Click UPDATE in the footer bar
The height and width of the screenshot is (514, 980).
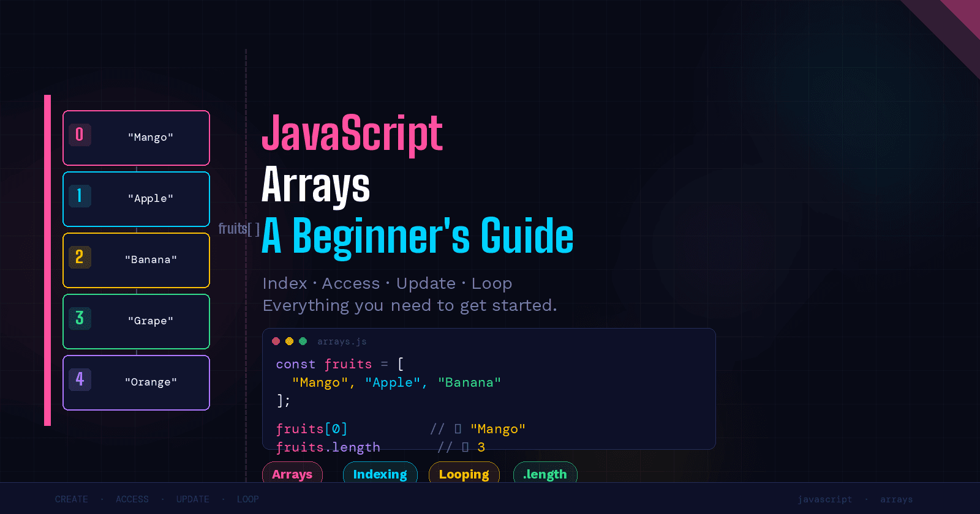(x=193, y=499)
